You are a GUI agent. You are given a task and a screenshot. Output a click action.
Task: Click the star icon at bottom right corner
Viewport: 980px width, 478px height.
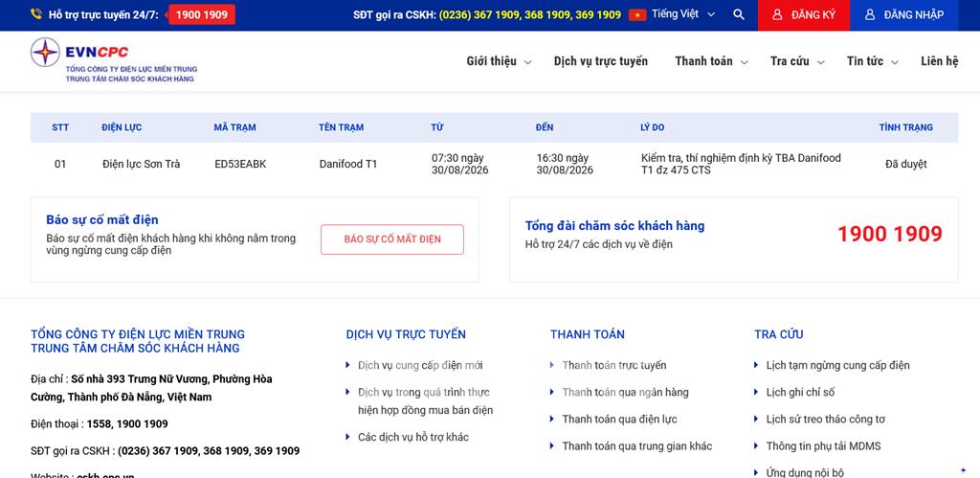tap(963, 470)
